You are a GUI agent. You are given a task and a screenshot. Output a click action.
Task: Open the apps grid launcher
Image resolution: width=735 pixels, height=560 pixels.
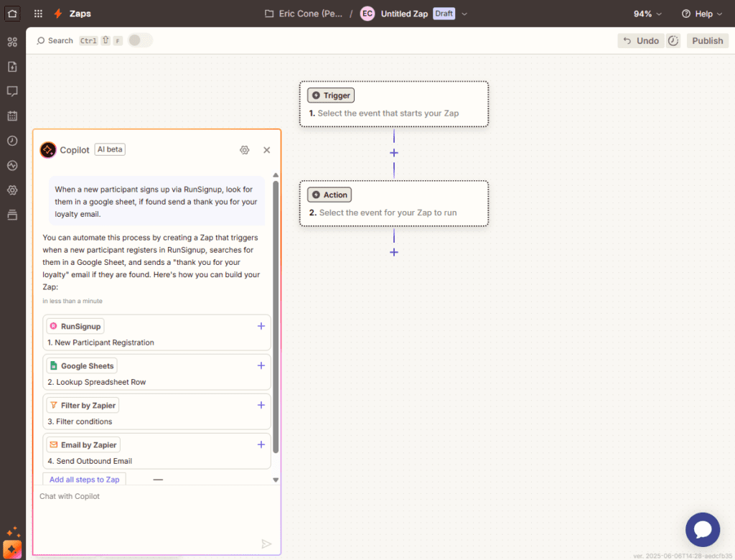pyautogui.click(x=39, y=14)
